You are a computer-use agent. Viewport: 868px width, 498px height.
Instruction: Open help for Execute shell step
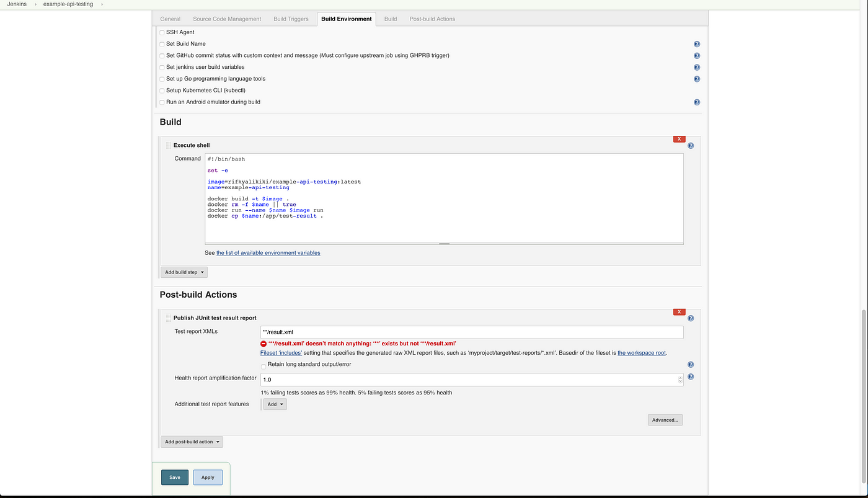point(691,146)
